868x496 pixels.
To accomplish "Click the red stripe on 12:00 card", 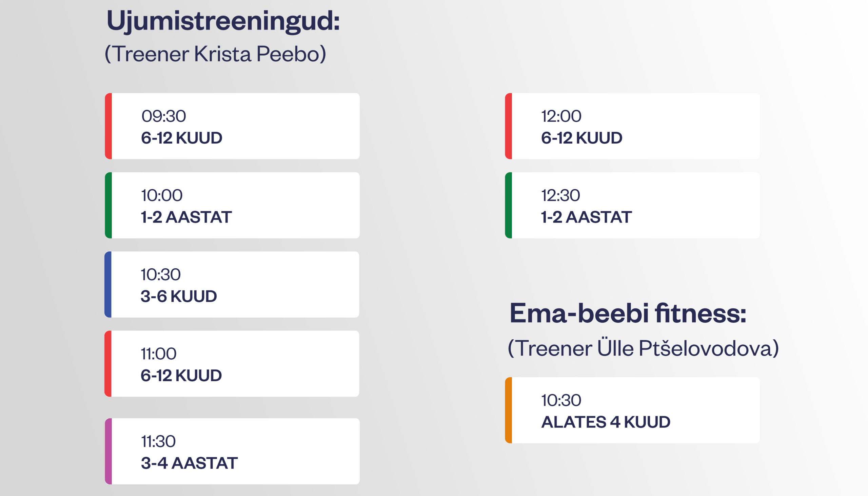I will click(x=509, y=126).
